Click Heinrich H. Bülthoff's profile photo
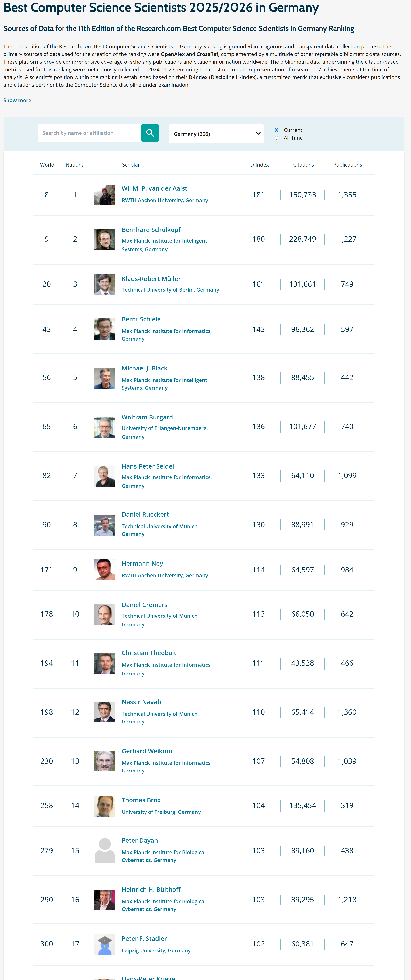 pyautogui.click(x=105, y=900)
